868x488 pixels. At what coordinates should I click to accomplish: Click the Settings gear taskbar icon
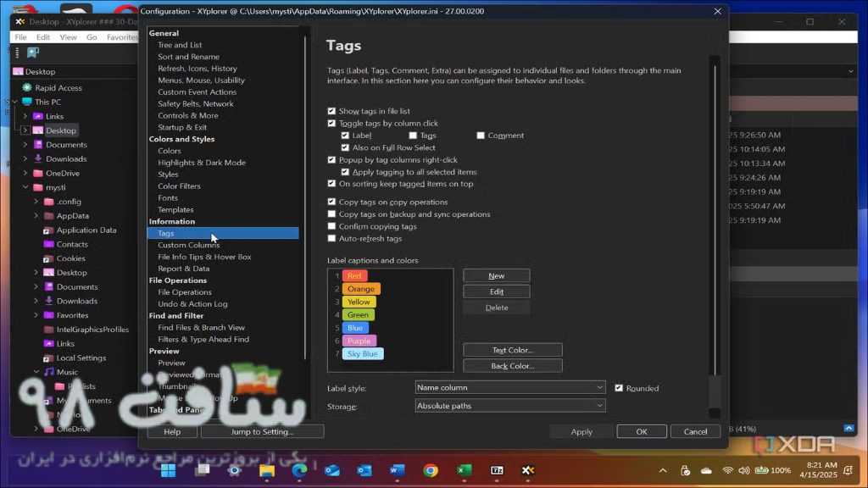tap(234, 470)
